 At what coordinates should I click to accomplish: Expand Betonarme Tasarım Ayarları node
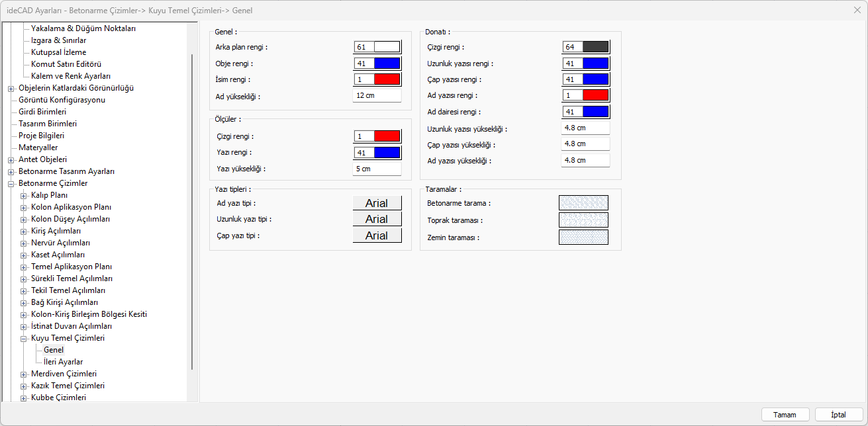11,171
